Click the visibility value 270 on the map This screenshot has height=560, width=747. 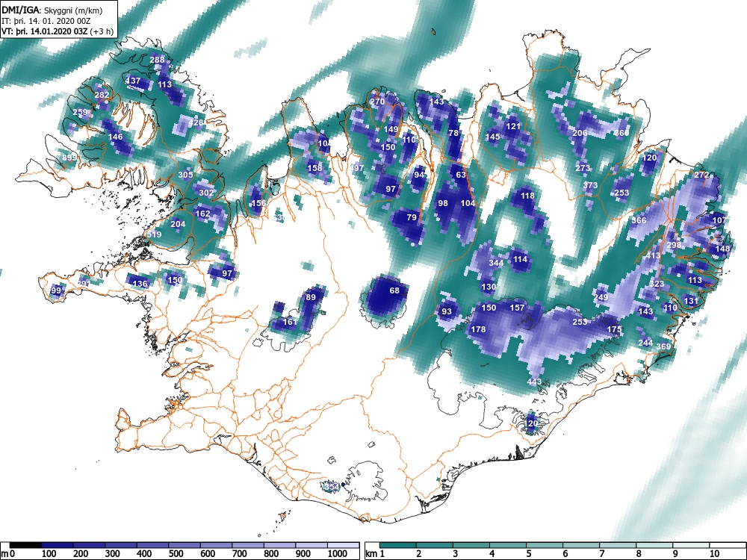pos(376,102)
